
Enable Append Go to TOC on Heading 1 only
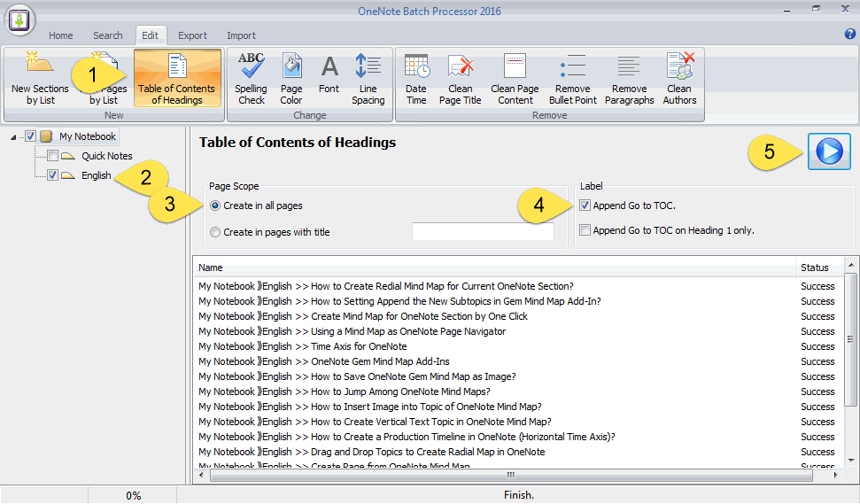tap(585, 230)
